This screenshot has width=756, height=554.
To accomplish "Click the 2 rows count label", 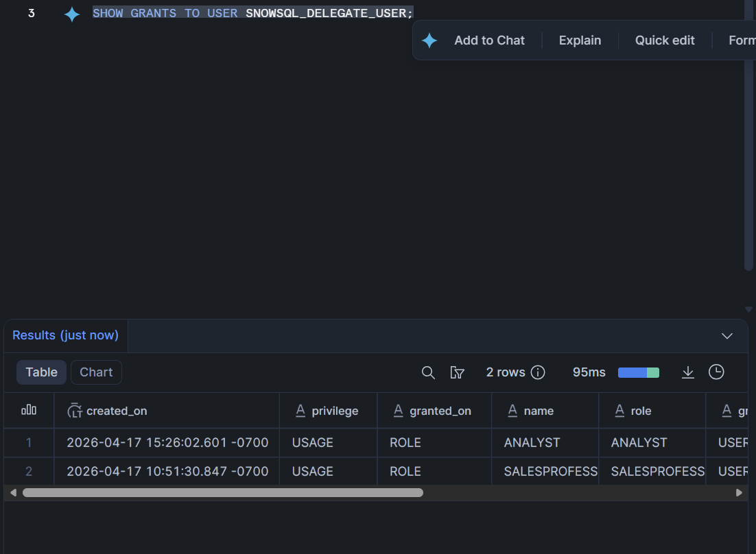I will [x=506, y=372].
